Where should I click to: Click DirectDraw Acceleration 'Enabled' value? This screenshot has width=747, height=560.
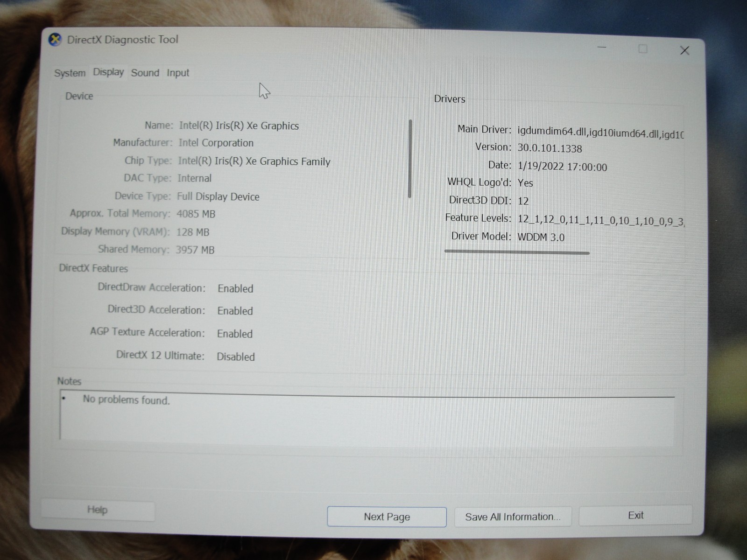[x=235, y=288]
